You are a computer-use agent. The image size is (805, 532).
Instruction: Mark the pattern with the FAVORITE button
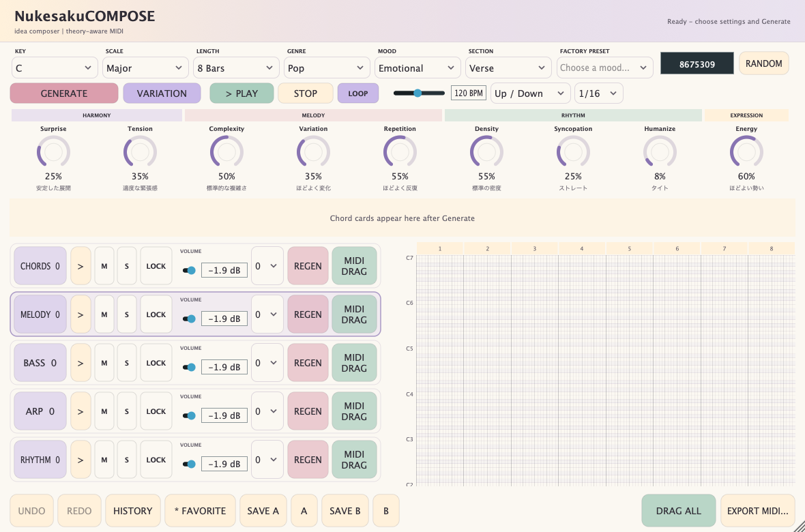200,511
